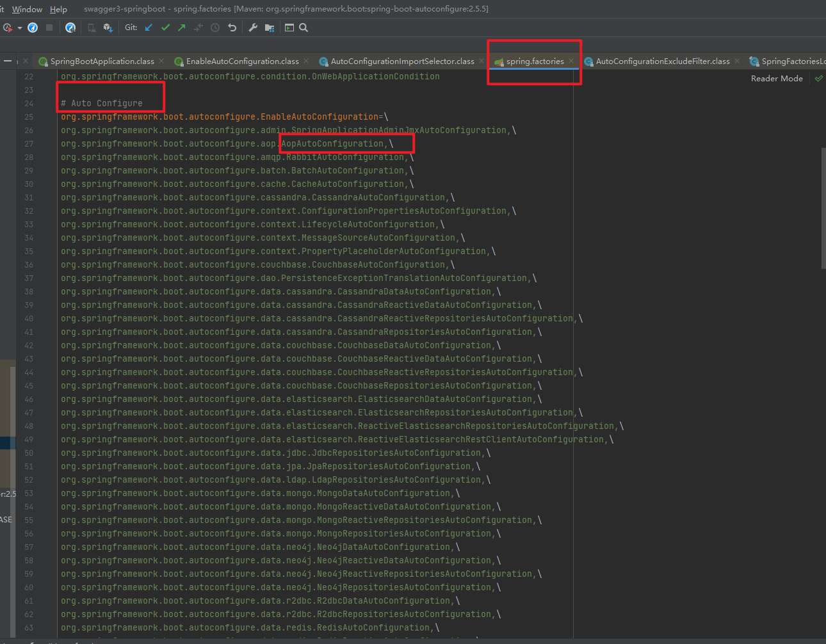This screenshot has height=644, width=826.
Task: Open Settings via the wrench icon
Action: point(253,28)
